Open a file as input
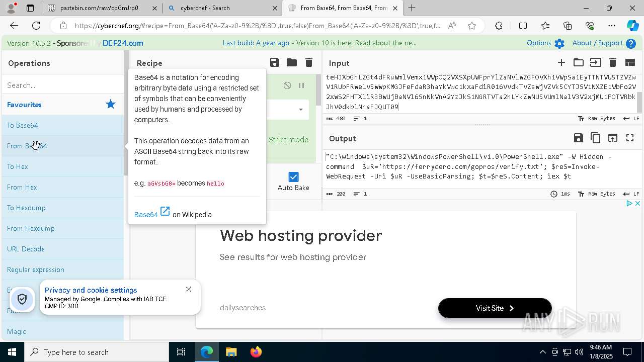644x362 pixels. coord(595,62)
